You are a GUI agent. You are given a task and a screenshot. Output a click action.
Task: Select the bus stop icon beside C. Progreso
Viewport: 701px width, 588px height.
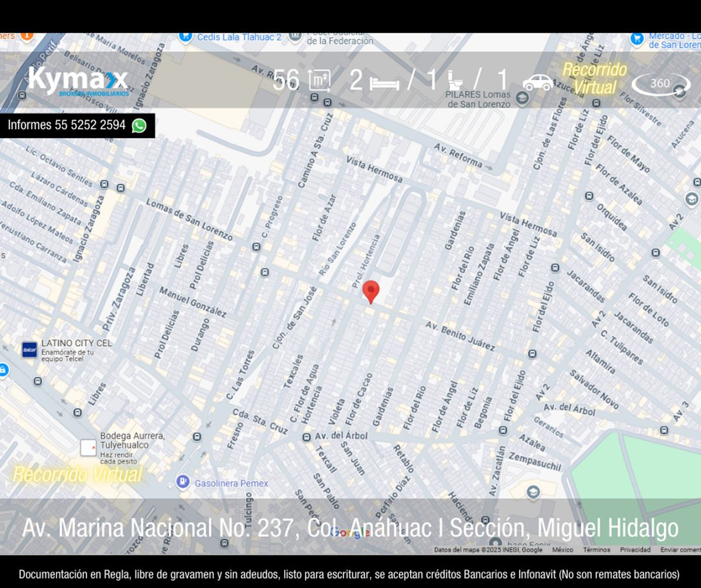256,247
